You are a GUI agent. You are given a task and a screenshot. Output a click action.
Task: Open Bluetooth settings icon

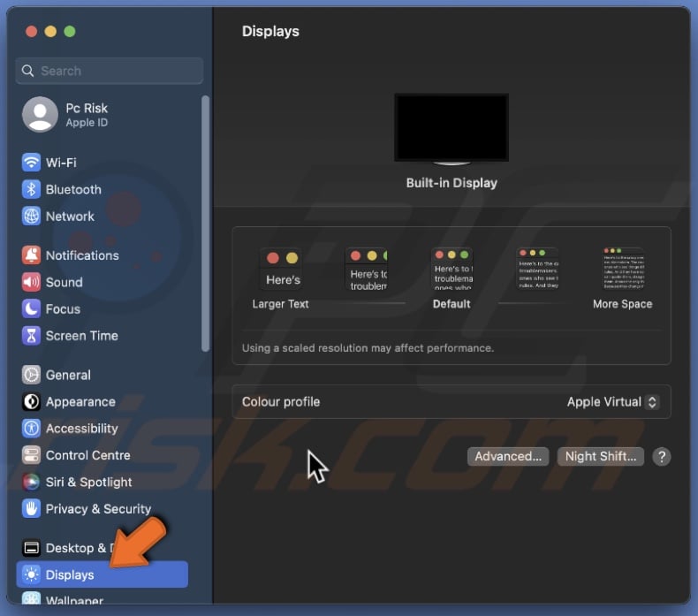point(31,189)
